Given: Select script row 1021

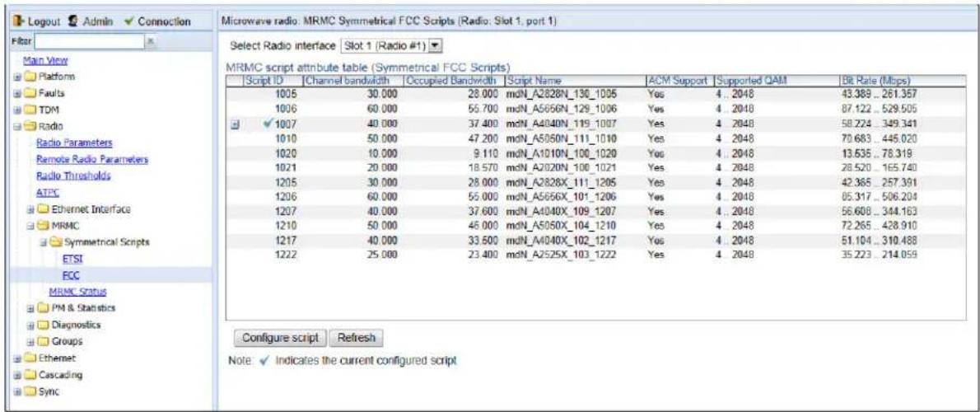Looking at the screenshot, I should [595, 168].
